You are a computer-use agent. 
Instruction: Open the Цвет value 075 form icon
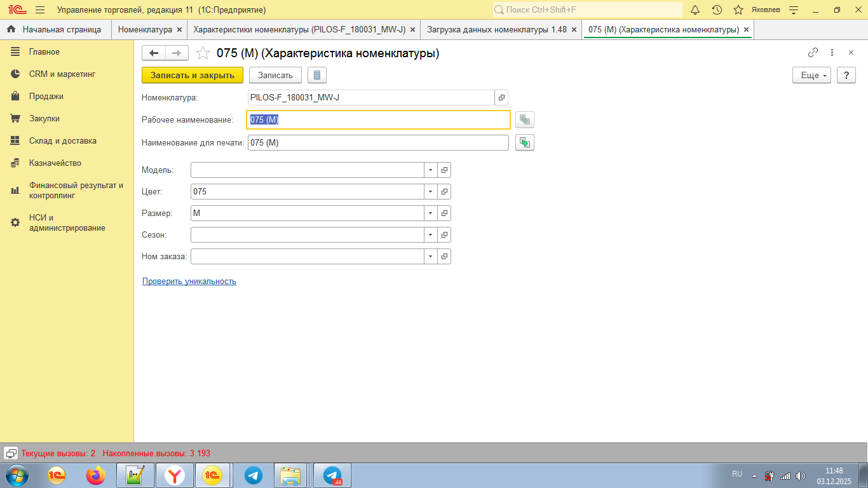(445, 191)
